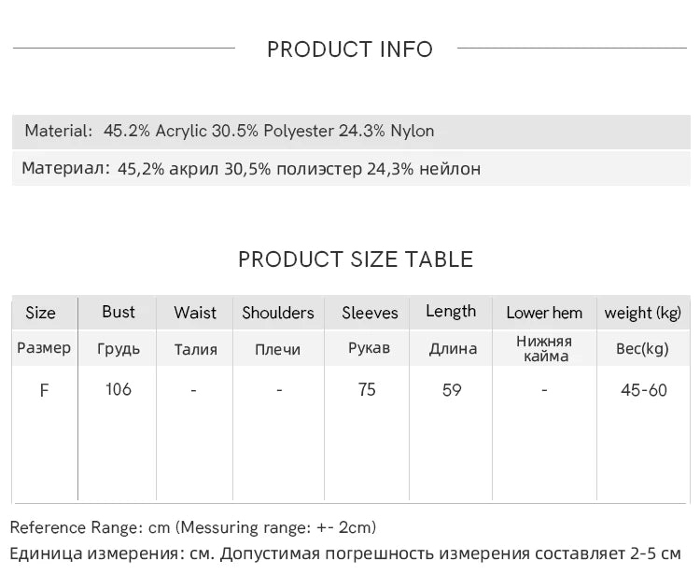Select the size F cell
This screenshot has height=588, width=700.
[44, 391]
